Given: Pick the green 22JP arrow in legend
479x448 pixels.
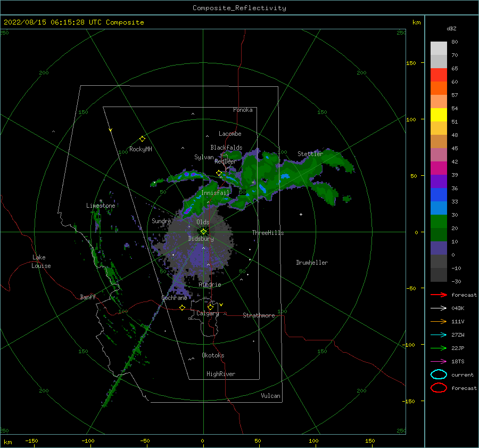Looking at the screenshot, I should 439,348.
